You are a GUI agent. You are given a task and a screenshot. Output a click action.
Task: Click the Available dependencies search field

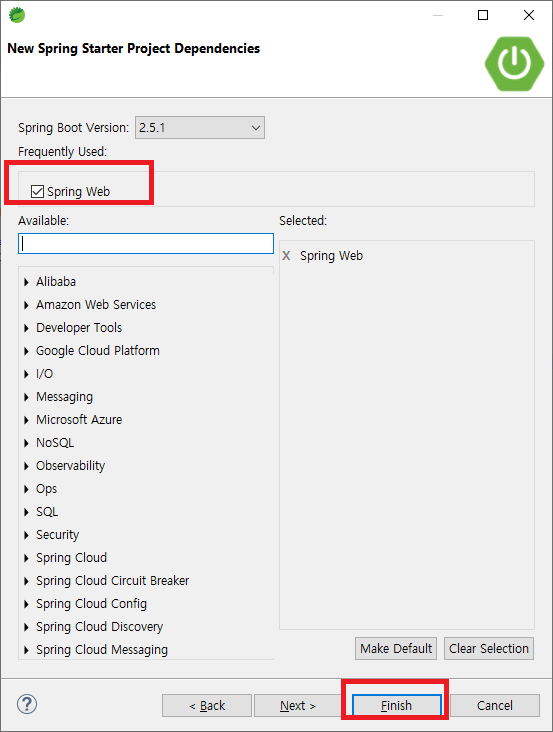146,244
